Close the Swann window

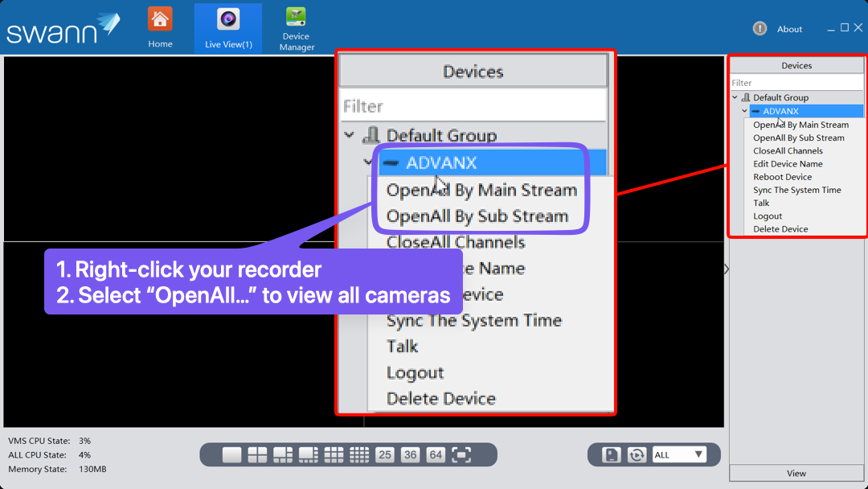coord(858,27)
